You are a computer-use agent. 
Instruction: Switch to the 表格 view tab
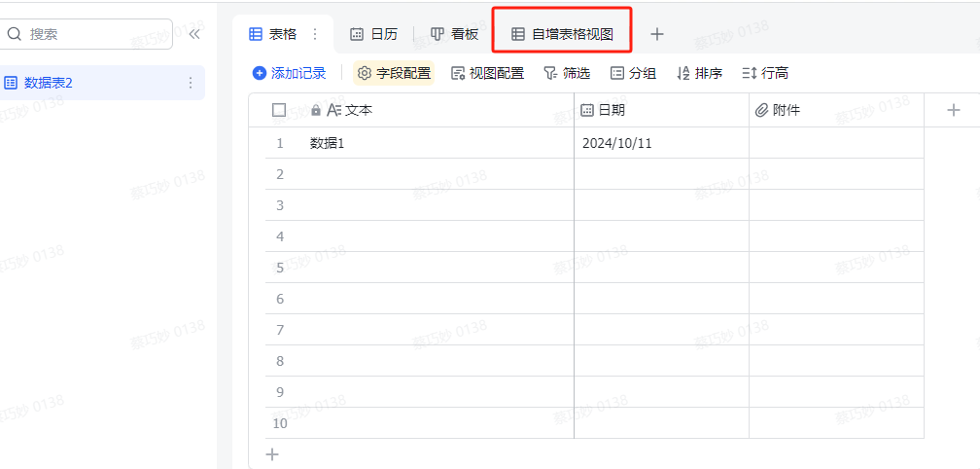pos(283,34)
